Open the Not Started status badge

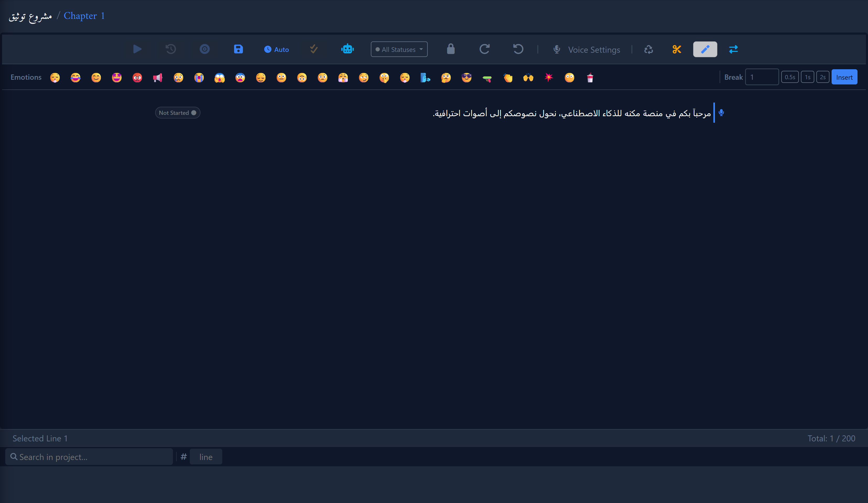(x=177, y=113)
